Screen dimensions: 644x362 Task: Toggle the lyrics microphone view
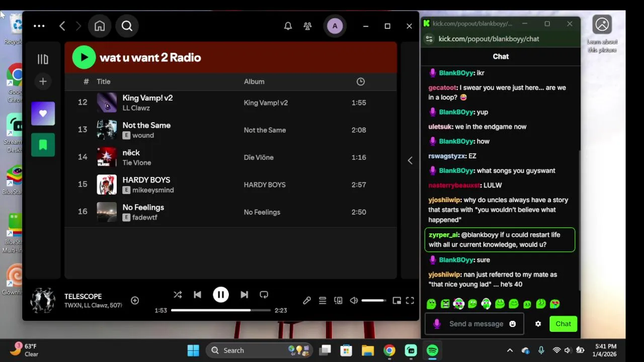[306, 301]
